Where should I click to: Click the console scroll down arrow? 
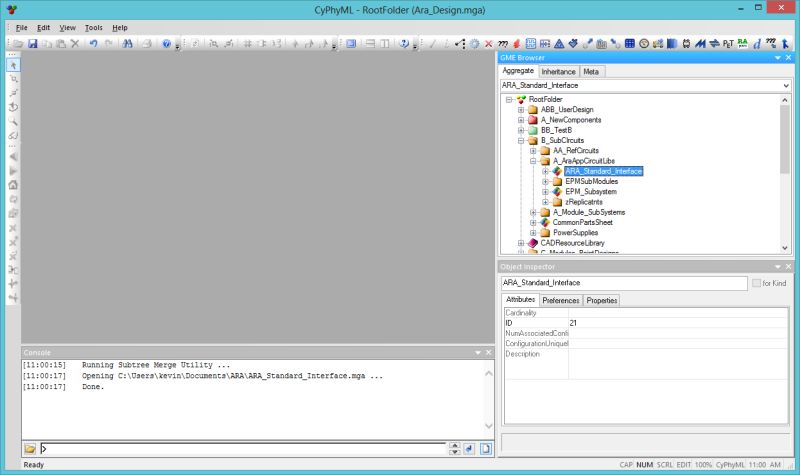click(488, 426)
